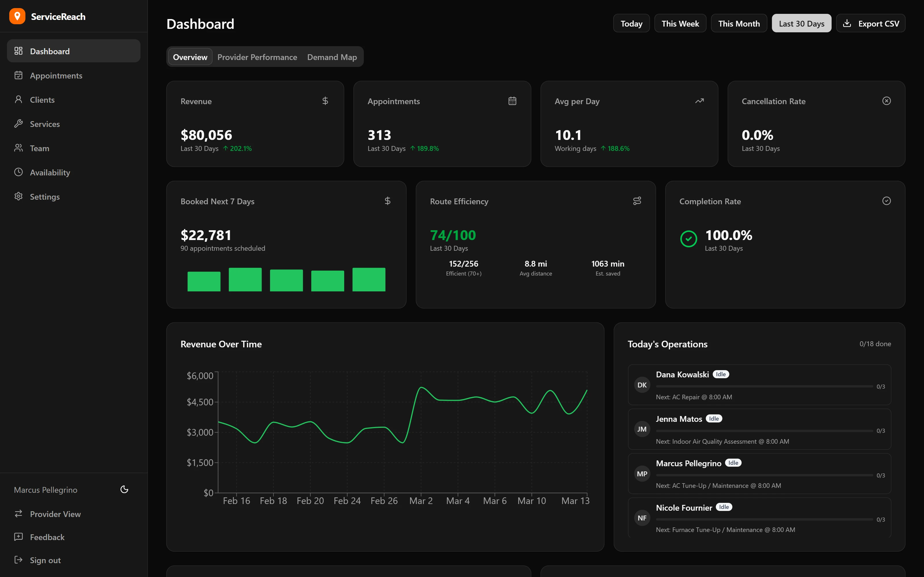Screen dimensions: 924x577
Task: Switch to Provider View
Action: [55, 514]
